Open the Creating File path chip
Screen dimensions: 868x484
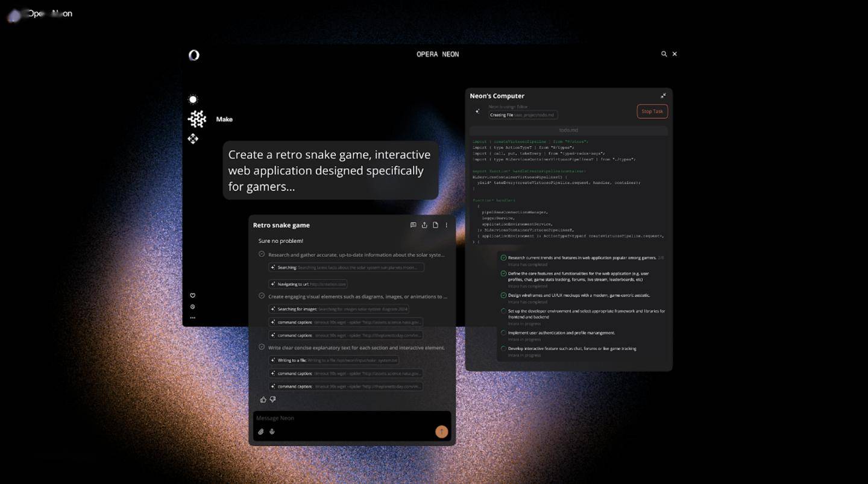523,115
